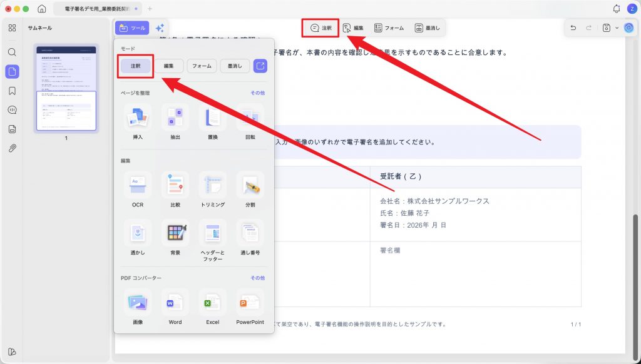Open the ツール menu button
The image size is (641, 364).
(132, 28)
